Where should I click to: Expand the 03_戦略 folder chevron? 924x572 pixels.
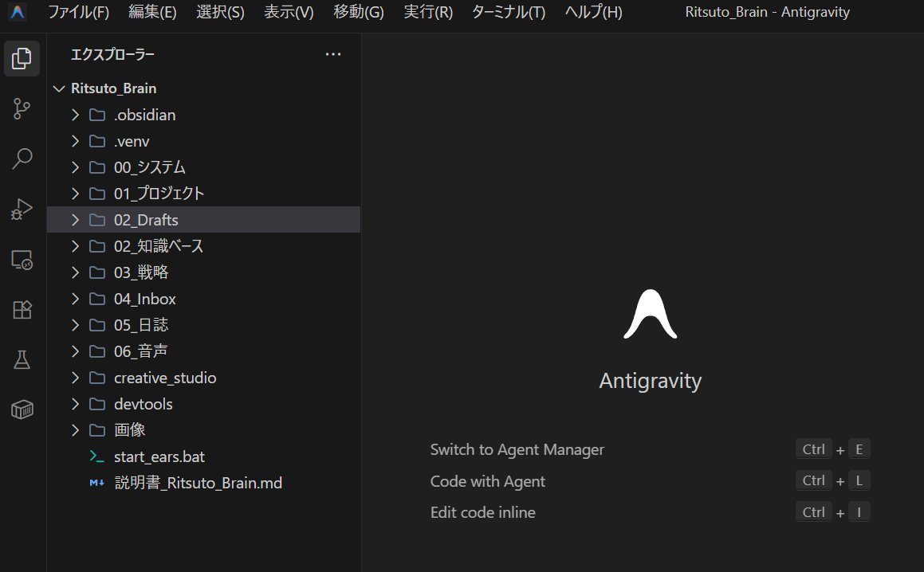pos(75,272)
